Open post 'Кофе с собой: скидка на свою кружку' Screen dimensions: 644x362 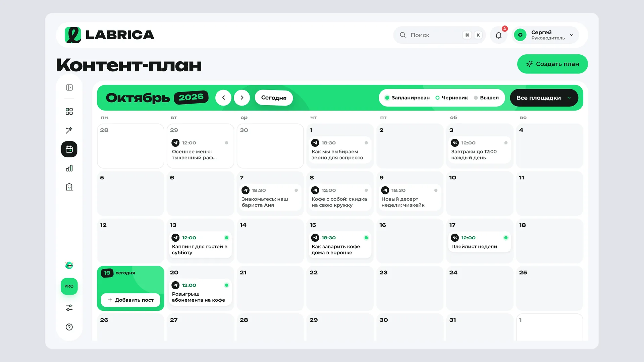[x=340, y=197]
